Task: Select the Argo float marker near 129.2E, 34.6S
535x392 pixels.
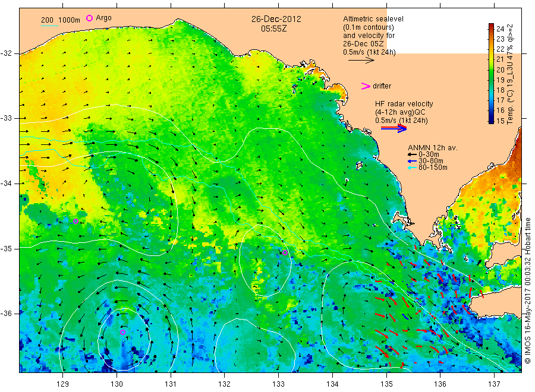Action: coord(75,221)
